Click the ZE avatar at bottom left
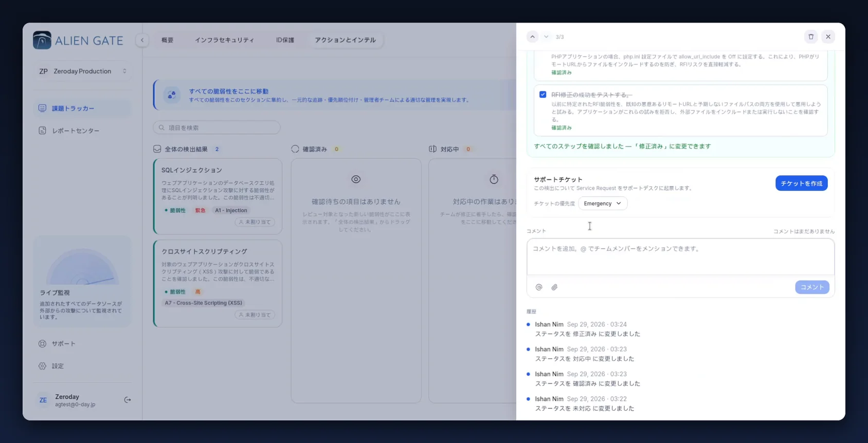The width and height of the screenshot is (868, 443). tap(43, 400)
